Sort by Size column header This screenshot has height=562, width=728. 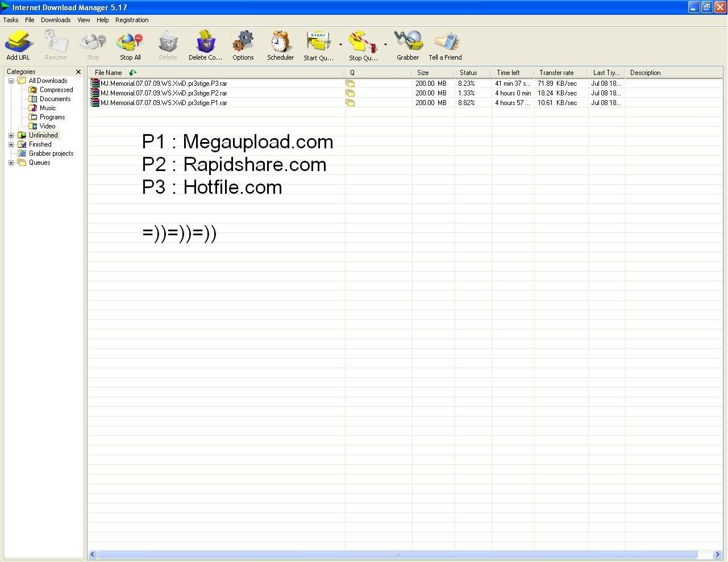[433, 73]
